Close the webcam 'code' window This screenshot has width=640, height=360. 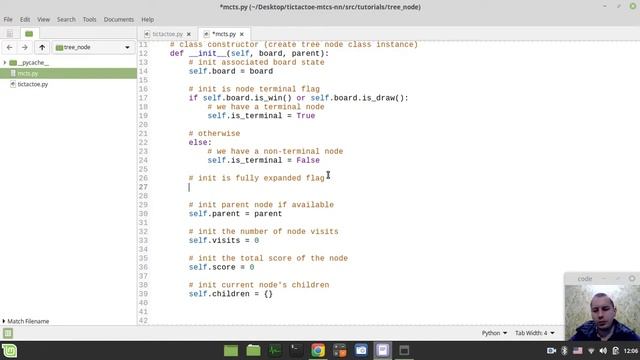point(632,278)
